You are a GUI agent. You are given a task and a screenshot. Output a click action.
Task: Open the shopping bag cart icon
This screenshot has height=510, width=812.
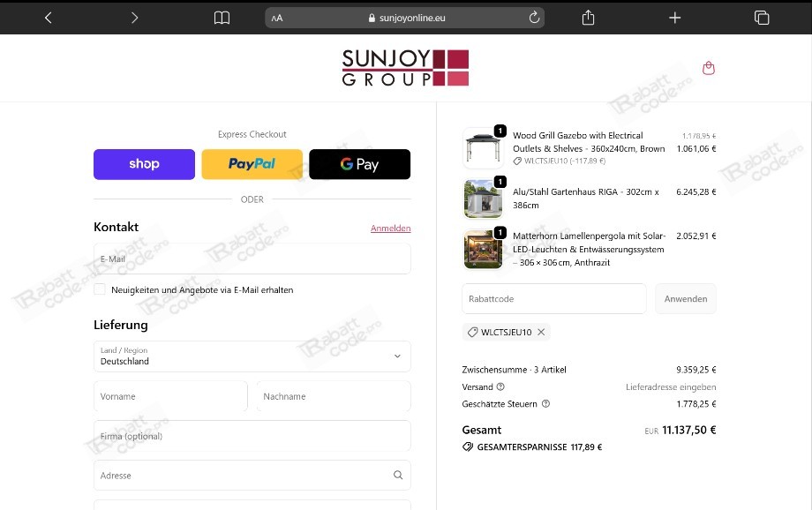click(x=709, y=68)
